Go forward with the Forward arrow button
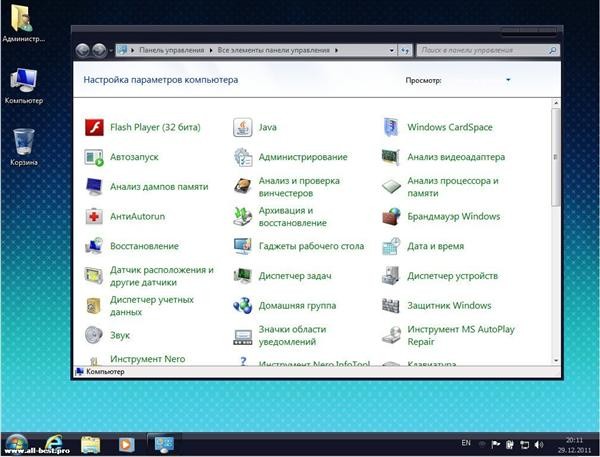The image size is (600, 457). (99, 50)
